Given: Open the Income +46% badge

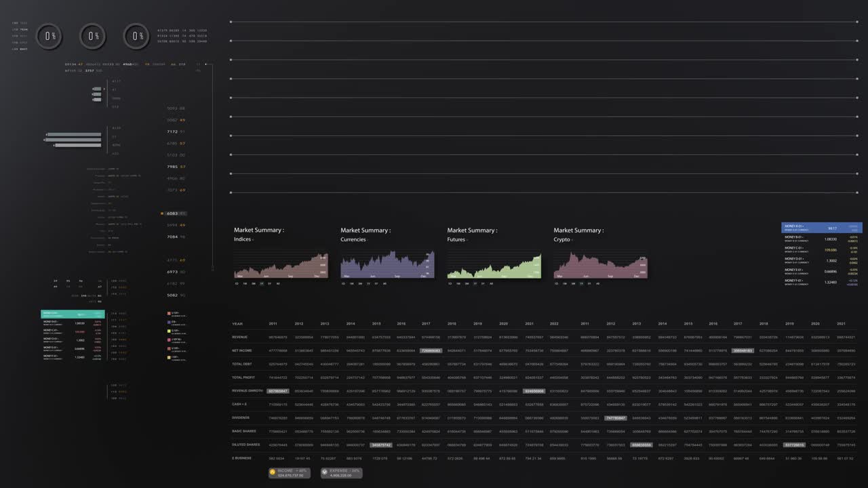Looking at the screenshot, I should [290, 472].
